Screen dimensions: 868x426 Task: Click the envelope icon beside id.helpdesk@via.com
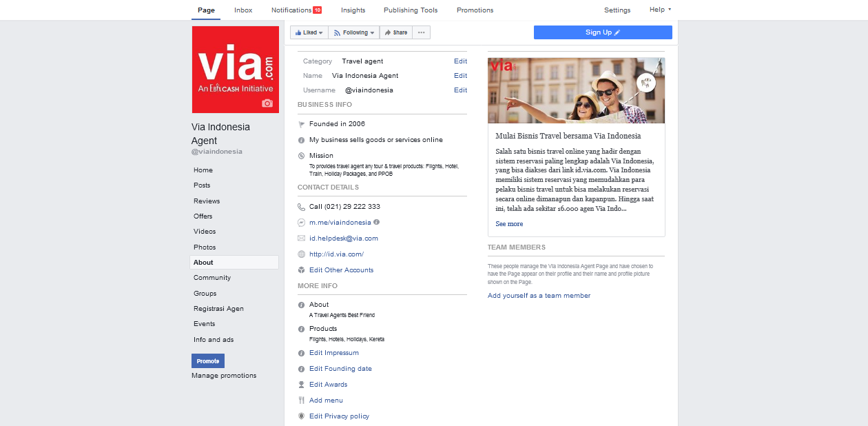[x=301, y=239]
